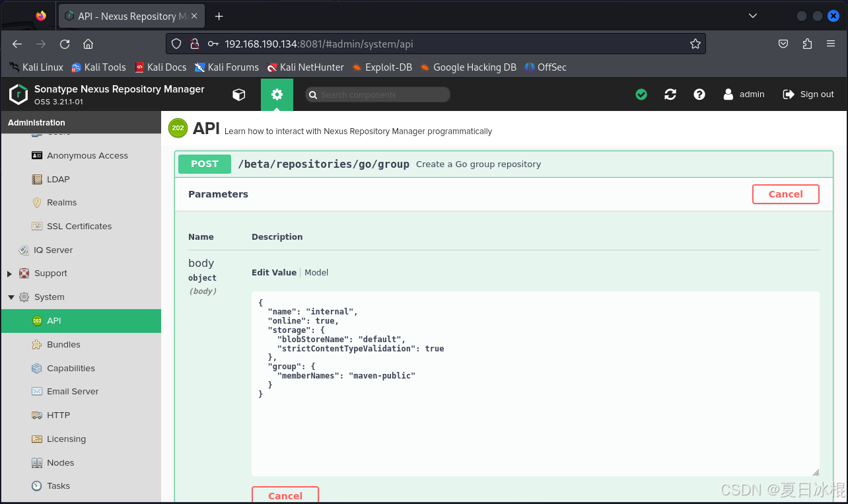The image size is (848, 504).
Task: List all tabs dropdown arrow
Action: coord(753,16)
